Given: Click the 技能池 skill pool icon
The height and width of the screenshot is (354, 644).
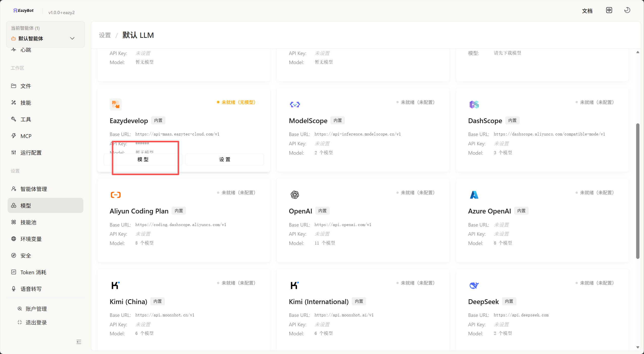Looking at the screenshot, I should 14,222.
